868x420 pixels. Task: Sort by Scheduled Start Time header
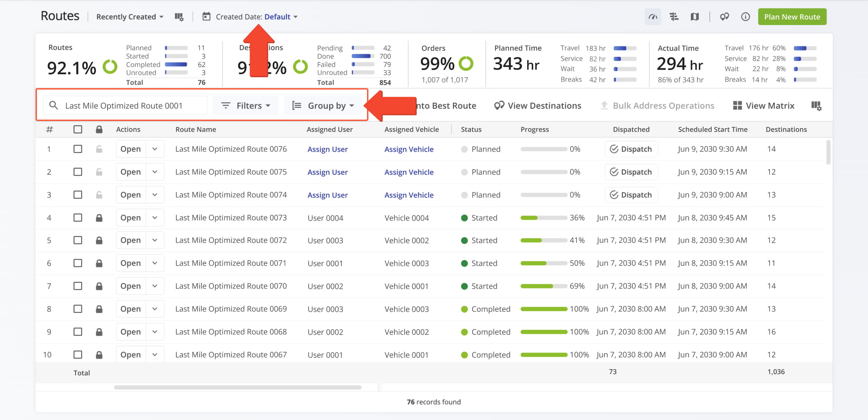[713, 129]
